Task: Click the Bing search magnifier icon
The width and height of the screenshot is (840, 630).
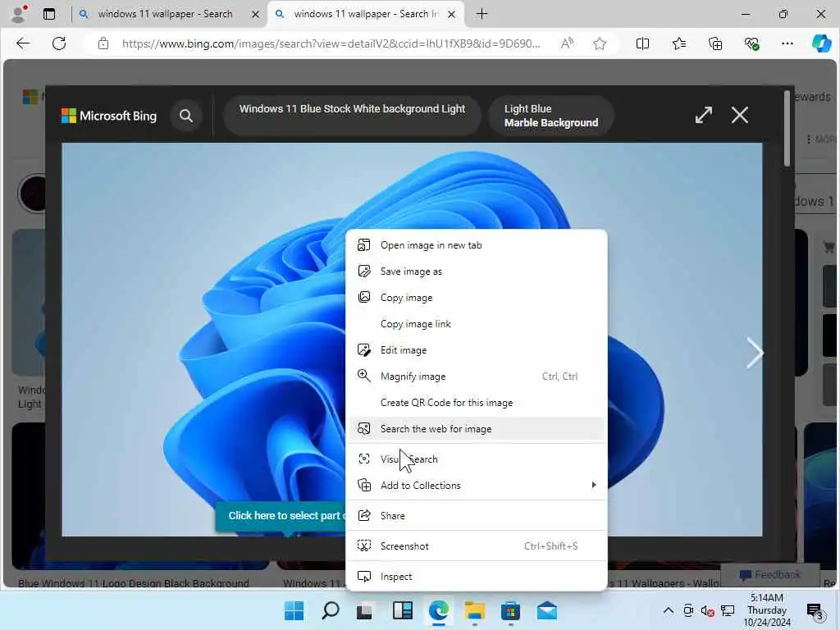Action: point(186,115)
